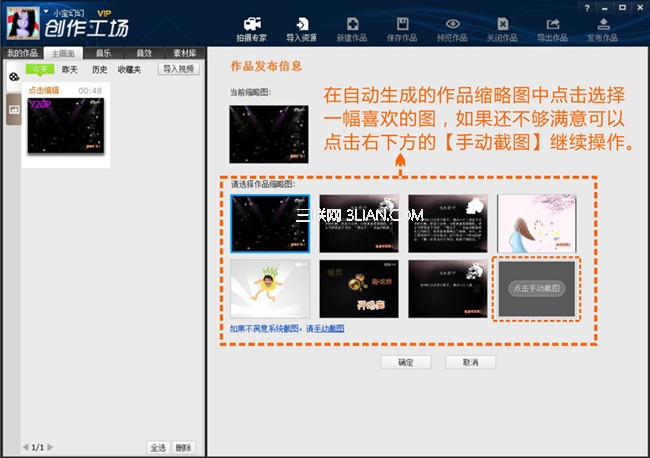Choose the dark thumbnail with the gold emblem and orange text
This screenshot has height=458, width=650.
tap(359, 289)
